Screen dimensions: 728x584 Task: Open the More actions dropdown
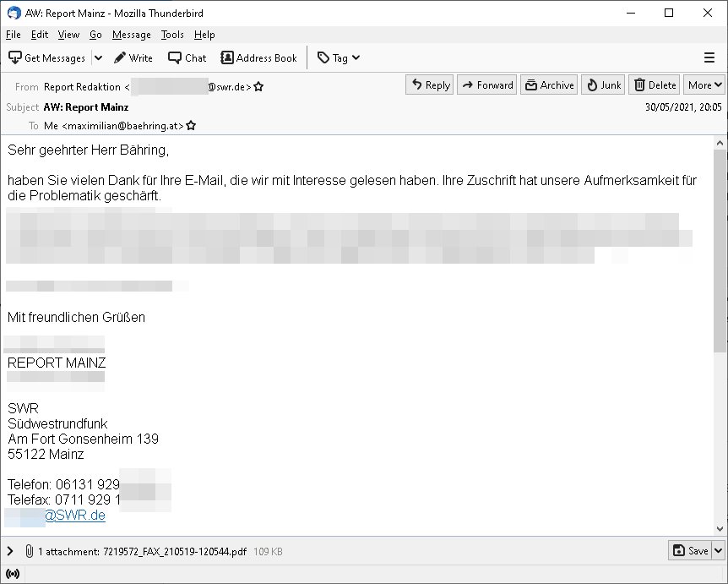tap(704, 85)
